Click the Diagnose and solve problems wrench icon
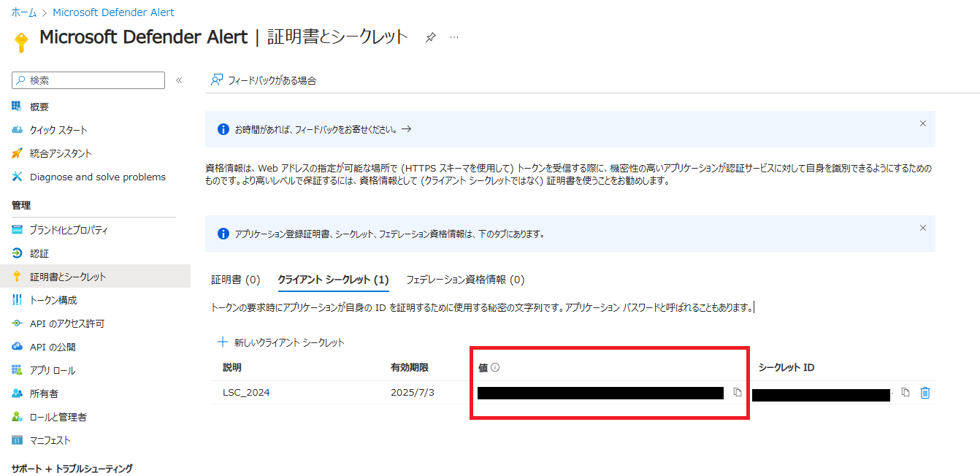980x476 pixels. (17, 177)
